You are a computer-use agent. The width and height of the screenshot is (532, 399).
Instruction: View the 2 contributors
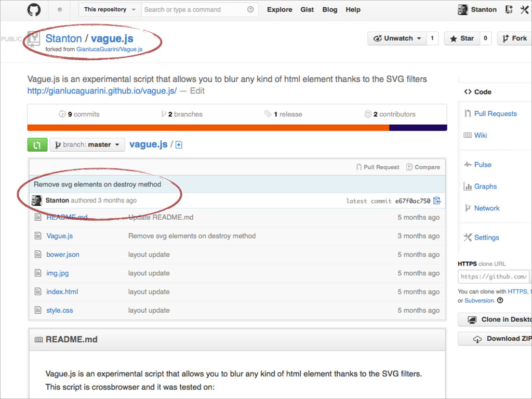(390, 114)
